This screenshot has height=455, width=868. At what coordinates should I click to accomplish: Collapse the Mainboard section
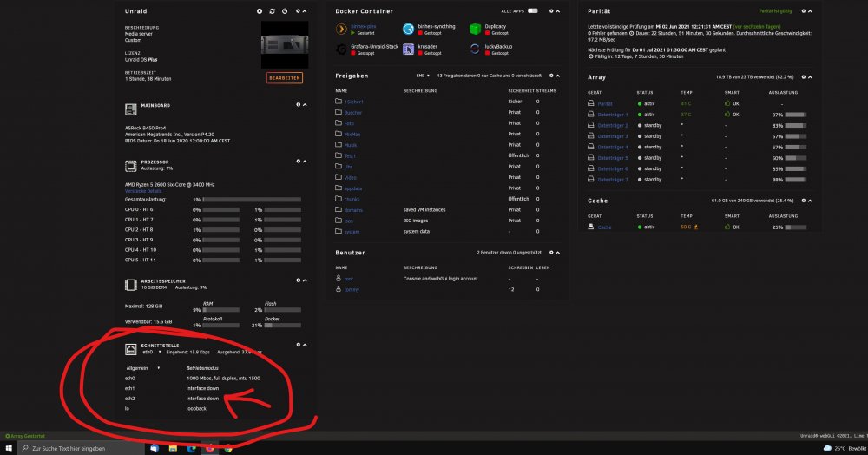tap(305, 104)
